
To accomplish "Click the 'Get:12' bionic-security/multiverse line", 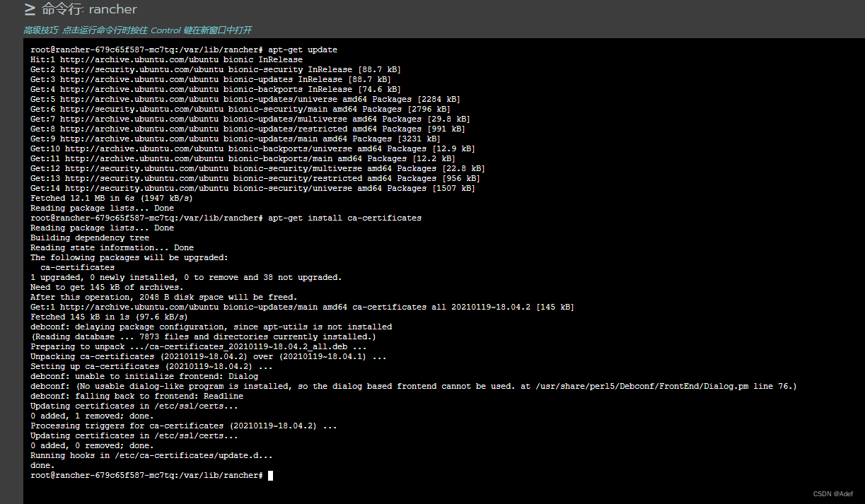I will pyautogui.click(x=257, y=168).
